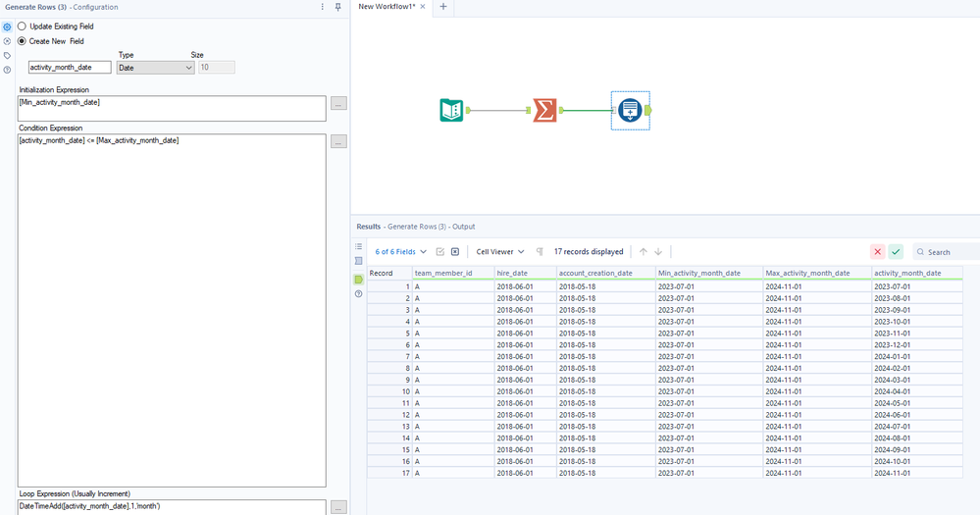Click the account_creation_date column header

tap(606, 273)
